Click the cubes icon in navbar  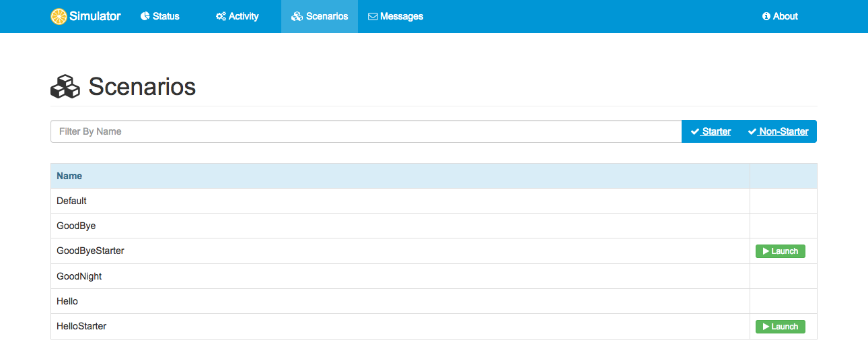point(297,17)
